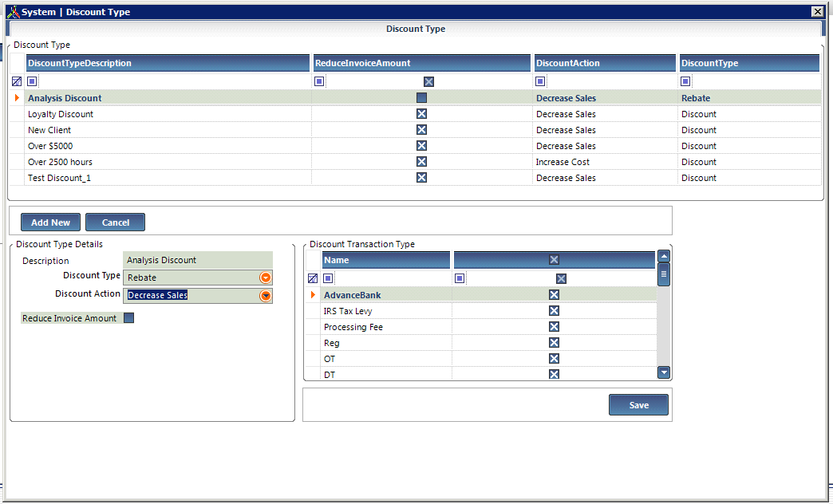
Task: Toggle the Test Discount_1 row checkbox
Action: click(421, 177)
